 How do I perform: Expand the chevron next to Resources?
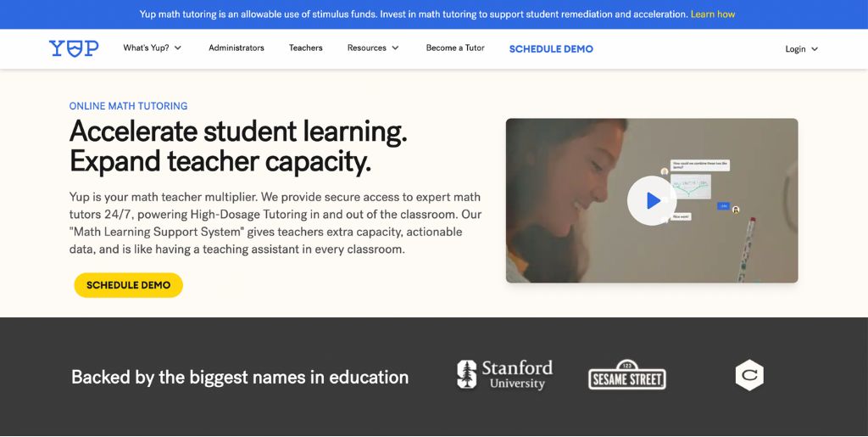(x=395, y=48)
